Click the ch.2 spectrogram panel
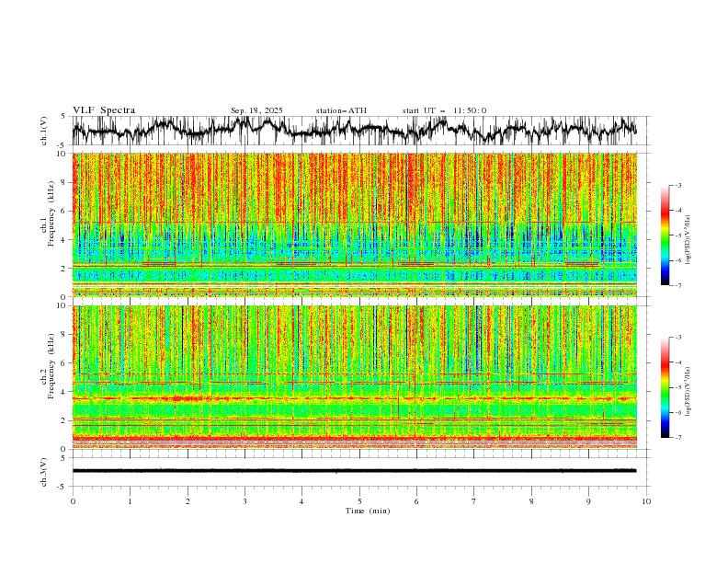 354,377
